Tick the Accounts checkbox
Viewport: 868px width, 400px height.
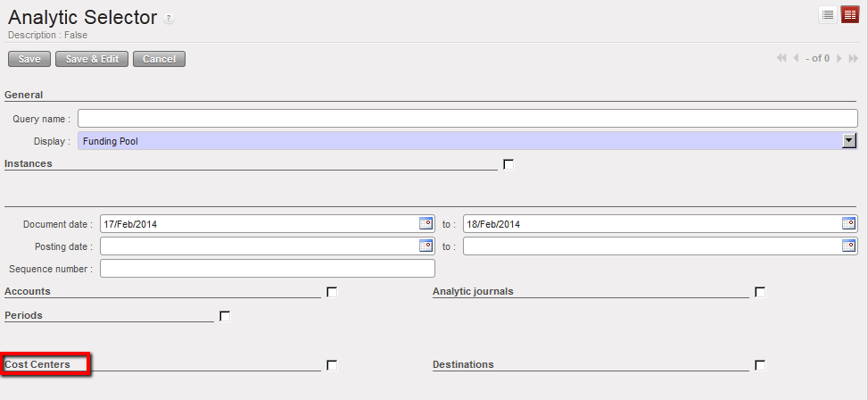332,292
